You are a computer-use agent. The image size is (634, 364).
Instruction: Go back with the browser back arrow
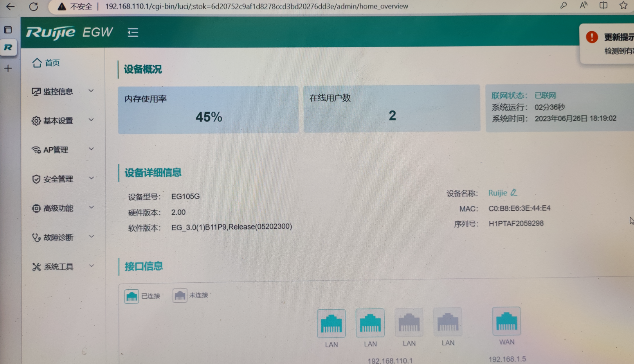(x=10, y=6)
